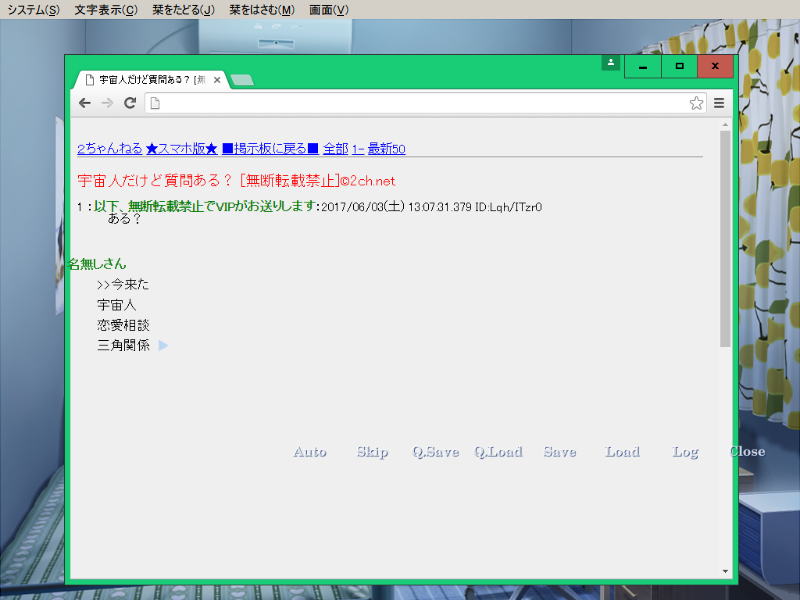
Task: Click the poster name 以下、無断転載禁止でVIPがお送りします
Action: 205,206
